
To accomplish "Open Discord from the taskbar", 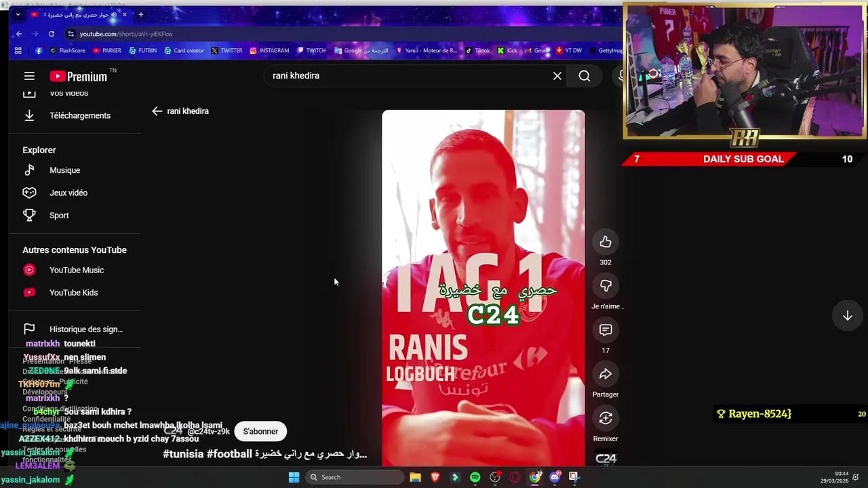I will click(555, 477).
